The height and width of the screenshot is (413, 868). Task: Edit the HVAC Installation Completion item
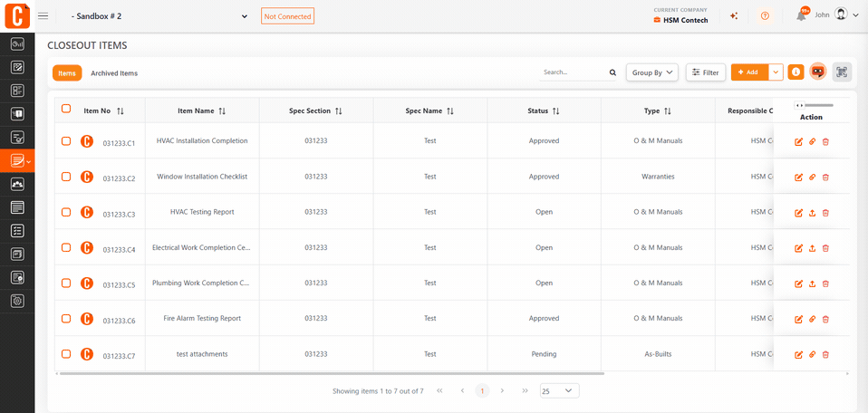798,141
